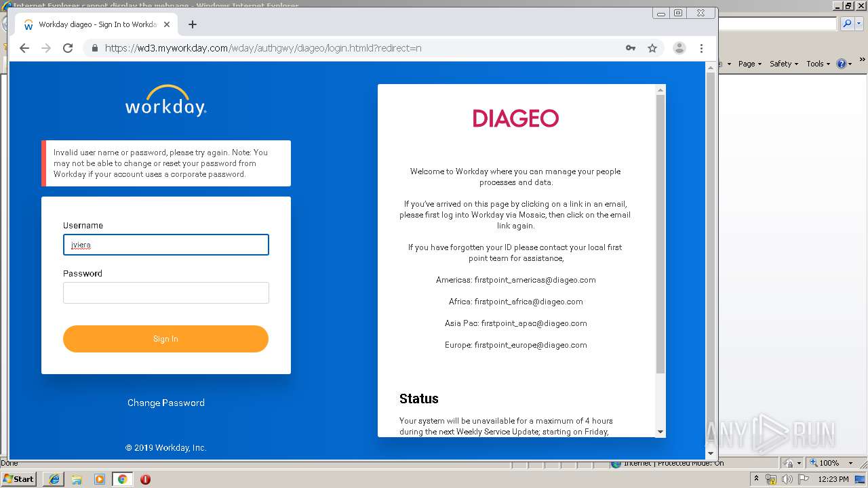Click Diageo panel scroll-down arrow
Image resolution: width=868 pixels, height=488 pixels.
tap(660, 432)
